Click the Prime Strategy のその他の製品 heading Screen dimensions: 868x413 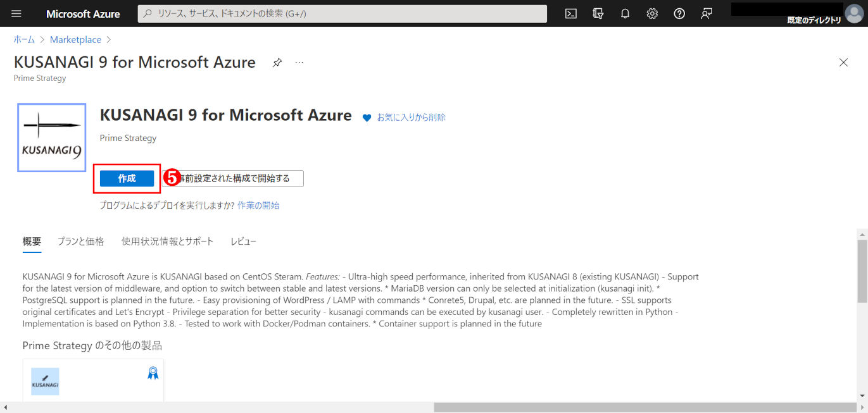[x=92, y=345]
